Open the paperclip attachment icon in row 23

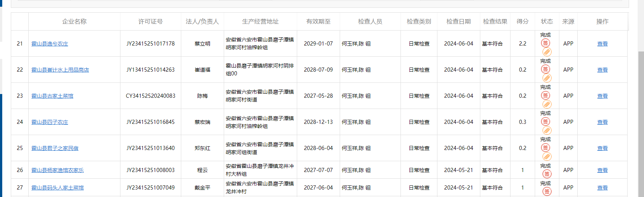(x=547, y=104)
